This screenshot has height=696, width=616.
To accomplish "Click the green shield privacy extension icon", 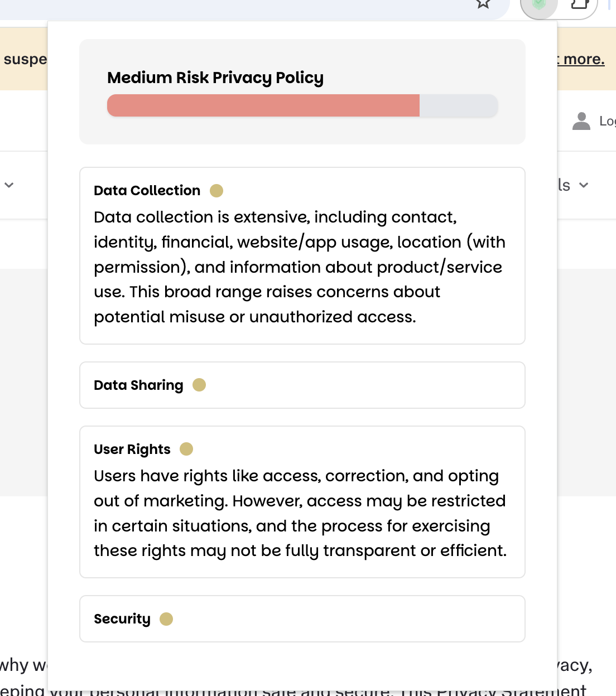I will click(539, 6).
